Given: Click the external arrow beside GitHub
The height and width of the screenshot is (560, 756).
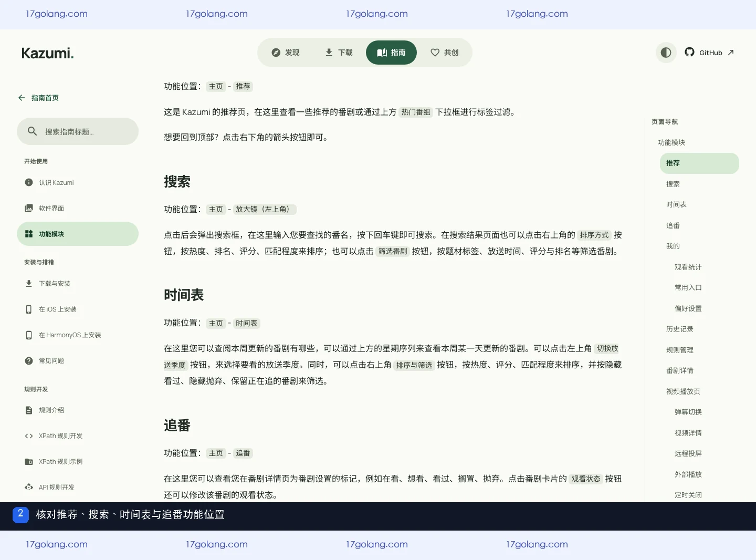Looking at the screenshot, I should point(731,53).
